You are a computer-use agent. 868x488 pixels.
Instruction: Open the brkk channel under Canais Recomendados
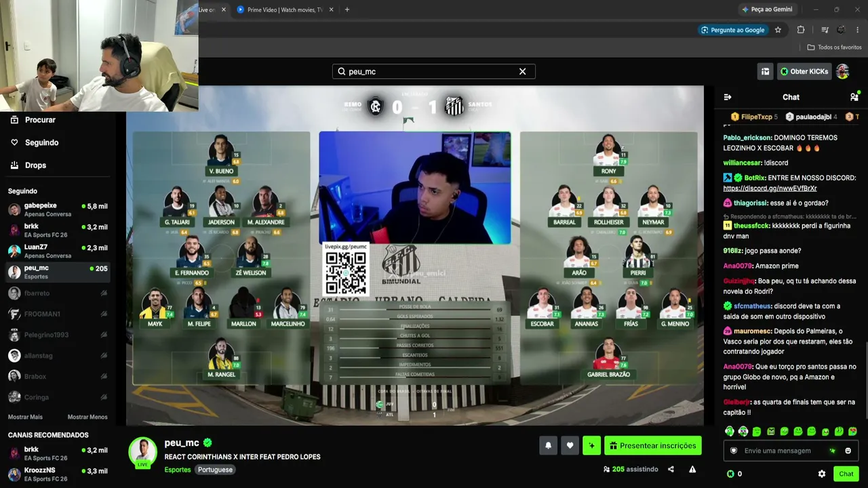coord(58,454)
